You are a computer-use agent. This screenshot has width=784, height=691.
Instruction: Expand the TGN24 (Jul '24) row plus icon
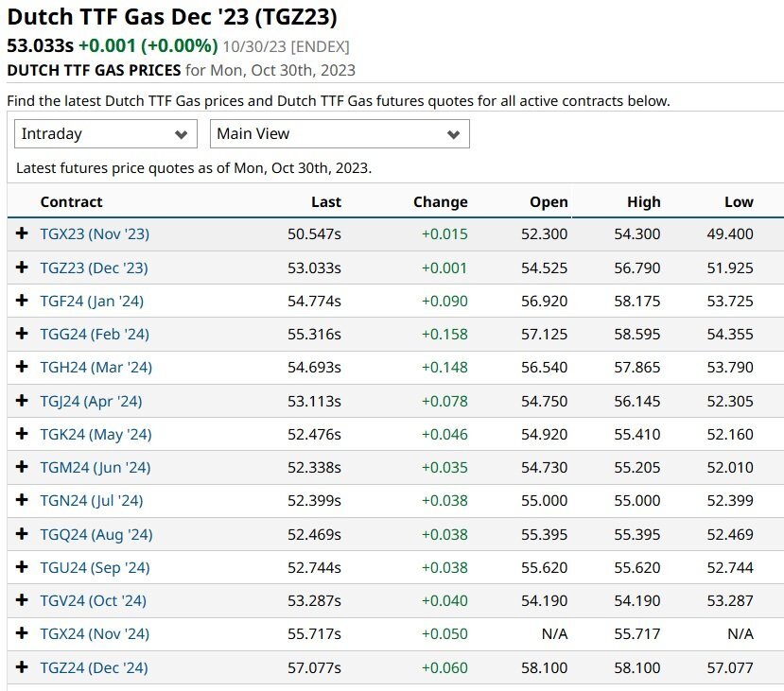click(x=22, y=500)
